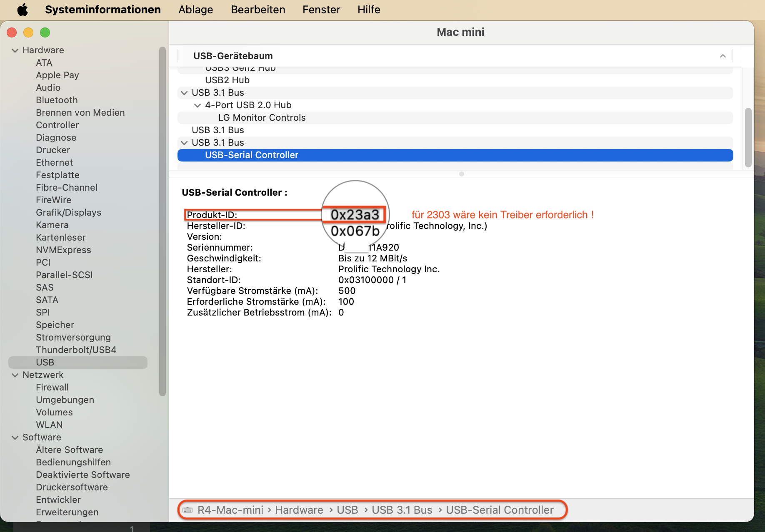Select Erweiterungen in the sidebar
Viewport: 765px width, 532px height.
click(67, 512)
